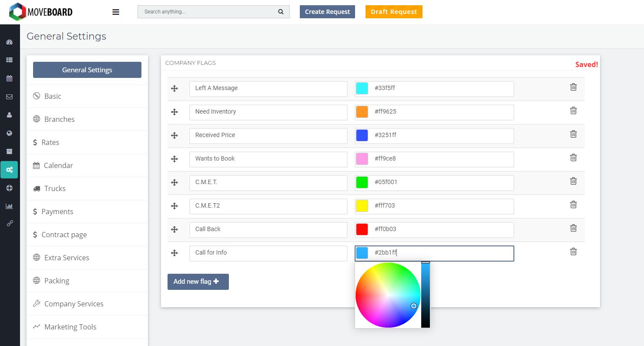The image size is (644, 346).
Task: Edit the #ff9625 color code field
Action: (434, 112)
